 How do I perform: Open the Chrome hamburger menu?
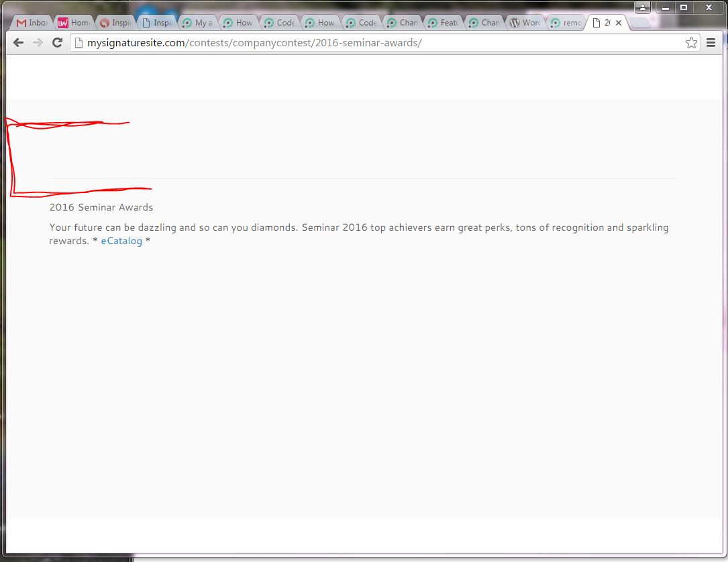711,43
